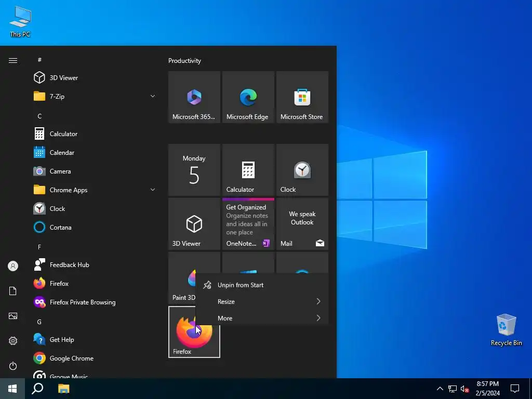Open Pictures from the Start sidebar

point(13,316)
